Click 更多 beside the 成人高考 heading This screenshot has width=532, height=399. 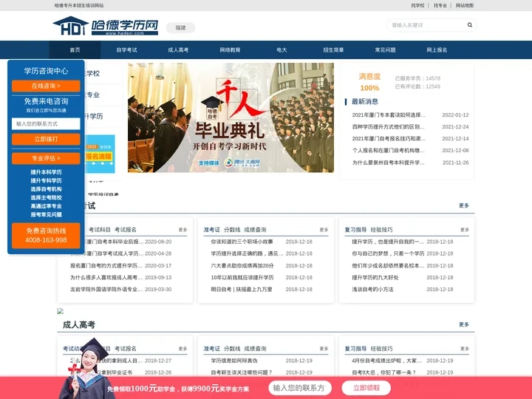point(464,324)
